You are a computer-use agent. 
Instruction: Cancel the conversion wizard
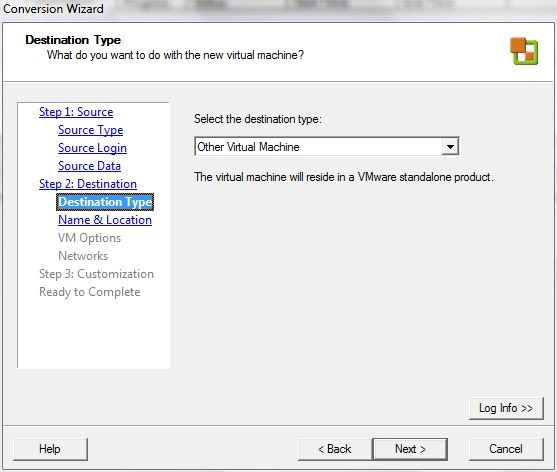coord(506,449)
